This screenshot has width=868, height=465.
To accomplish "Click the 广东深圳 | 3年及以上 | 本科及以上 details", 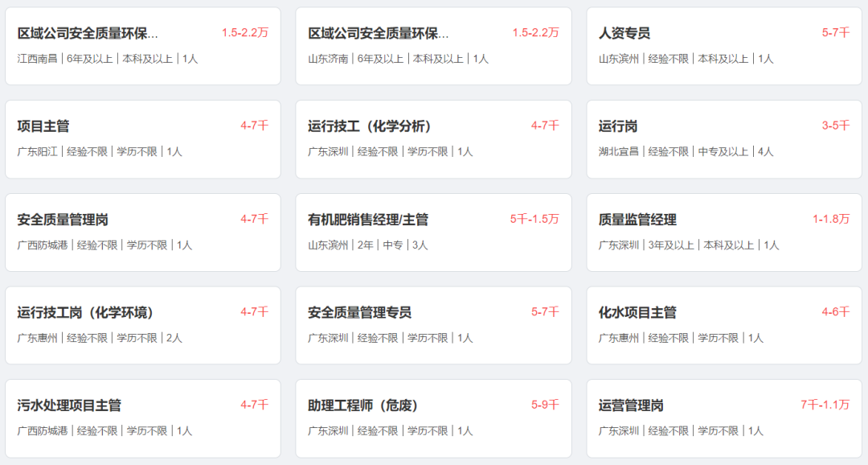I will tap(689, 245).
